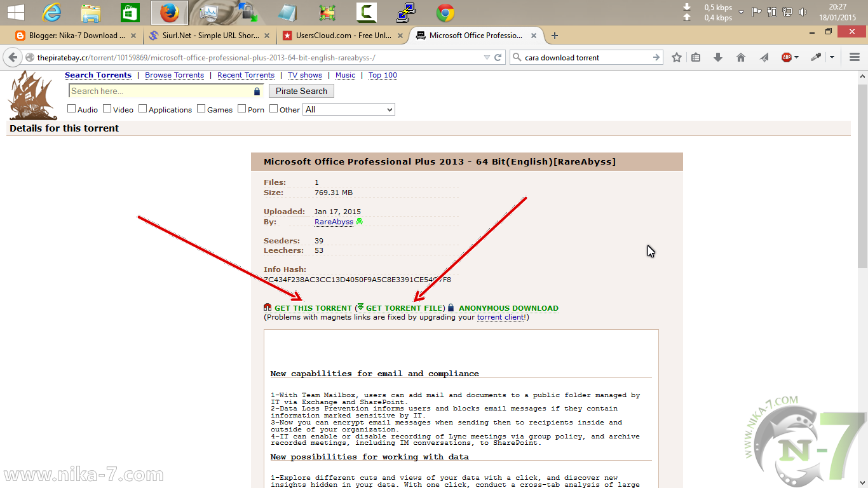Open the PuTTY taskbar icon

(x=405, y=12)
